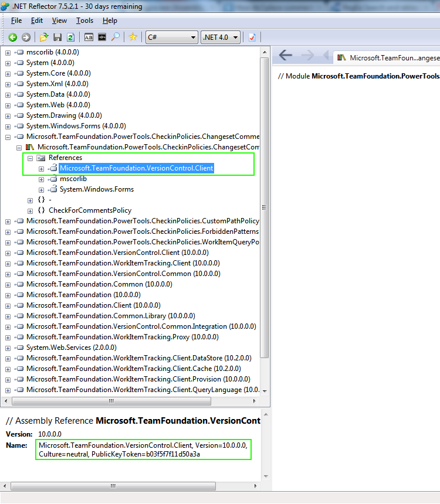440x504 pixels.
Task: Select Microsoft.TeamFoundation.Client (10.0.0.0) row
Action: click(x=93, y=305)
